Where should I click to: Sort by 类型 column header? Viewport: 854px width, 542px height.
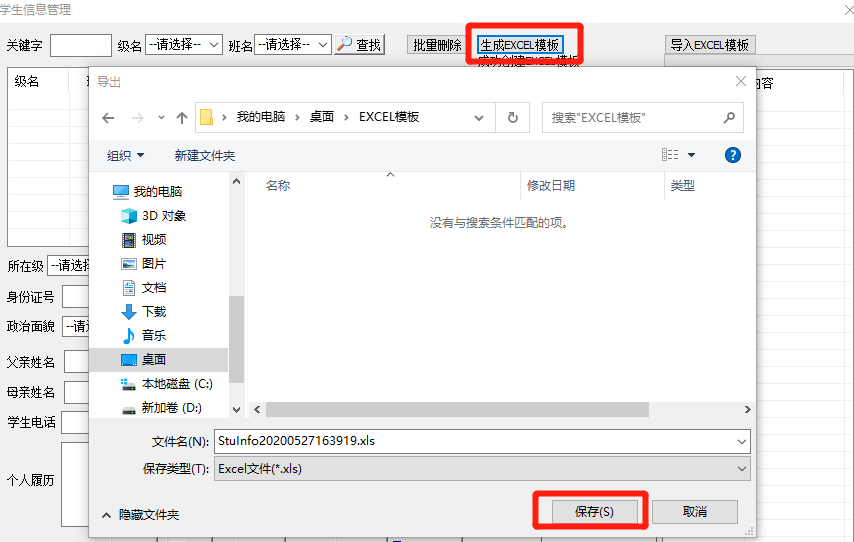[682, 186]
